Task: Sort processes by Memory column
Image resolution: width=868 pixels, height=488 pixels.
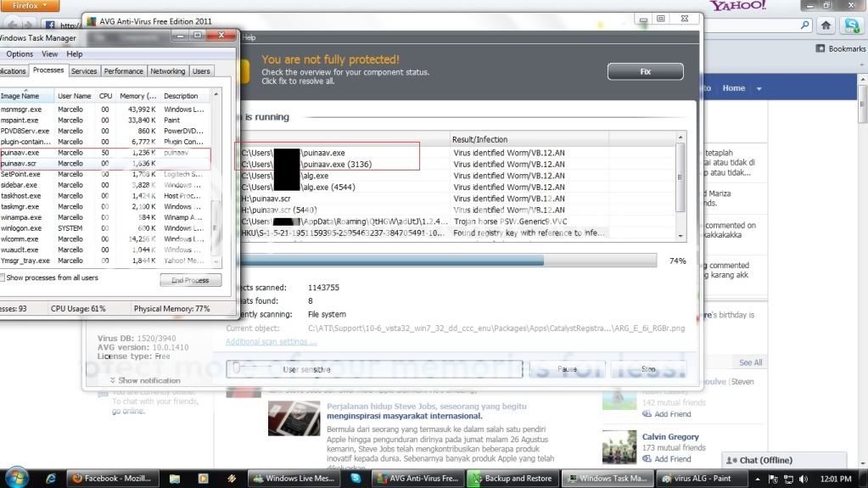Action: coord(137,96)
